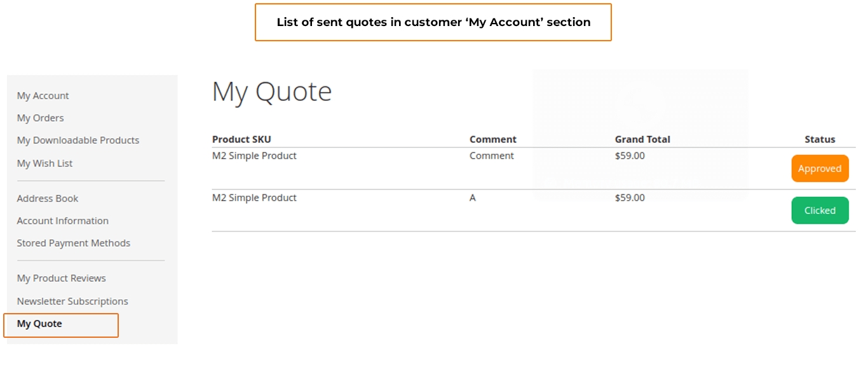Open My Account in the sidebar
The width and height of the screenshot is (868, 381).
pyautogui.click(x=43, y=96)
